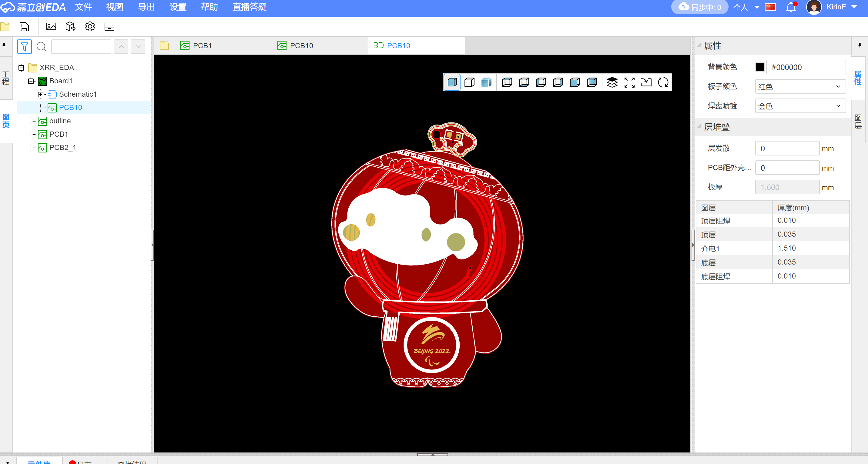
Task: Click the export image icon in the toolbar
Action: tap(51, 26)
